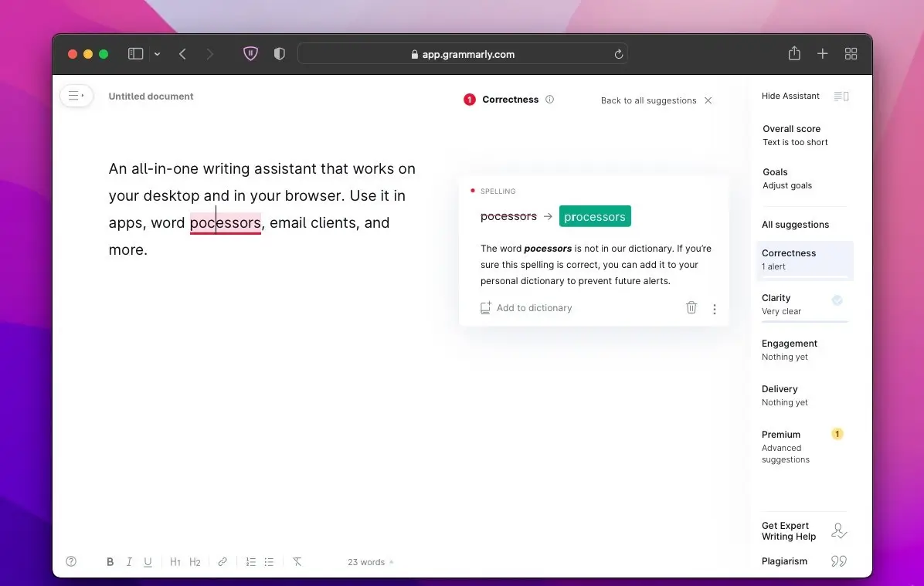Apply Heading 2 style
924x586 pixels.
click(x=195, y=562)
